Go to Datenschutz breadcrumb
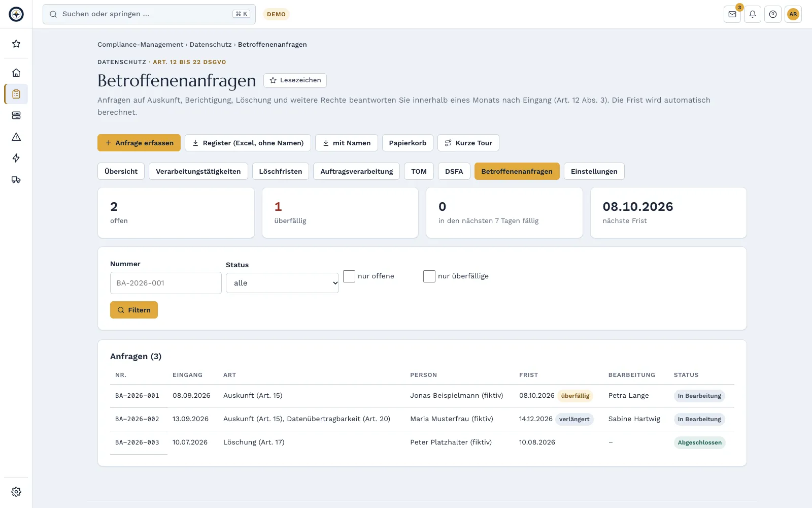The image size is (812, 508). pos(211,45)
